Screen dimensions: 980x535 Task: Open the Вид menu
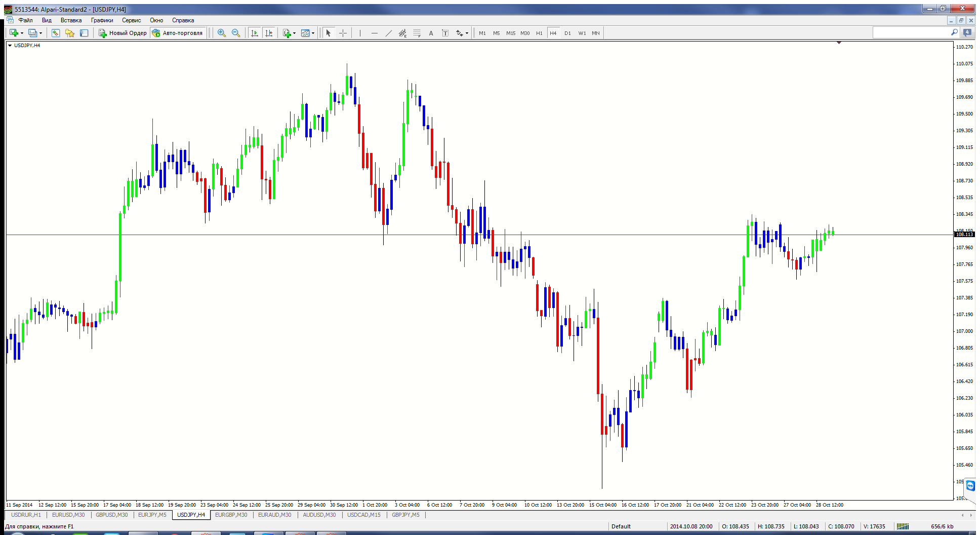click(47, 20)
